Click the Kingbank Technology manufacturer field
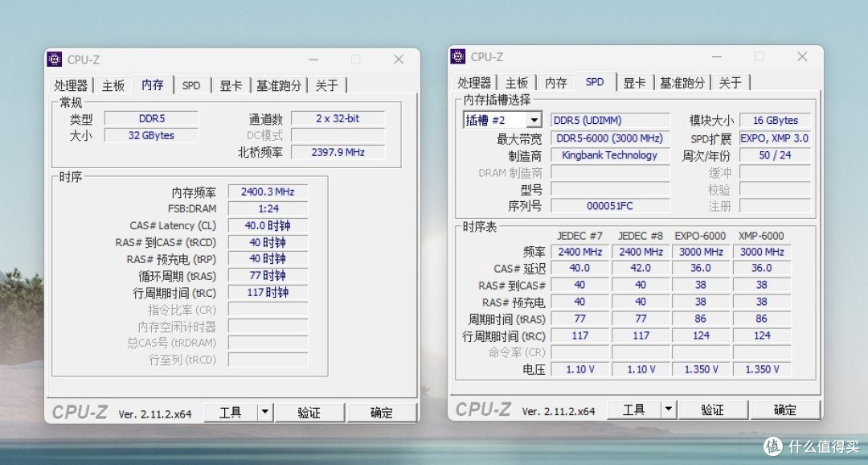Image resolution: width=868 pixels, height=465 pixels. (x=610, y=155)
